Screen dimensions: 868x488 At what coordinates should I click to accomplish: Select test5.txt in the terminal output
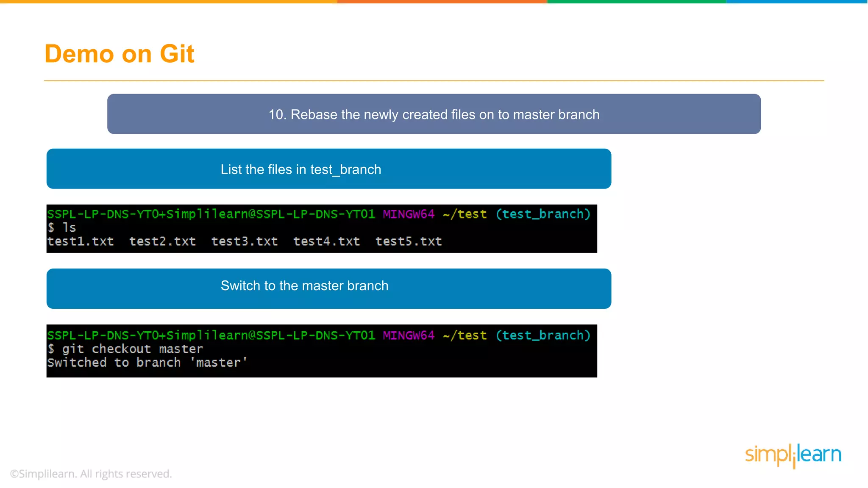(x=409, y=241)
